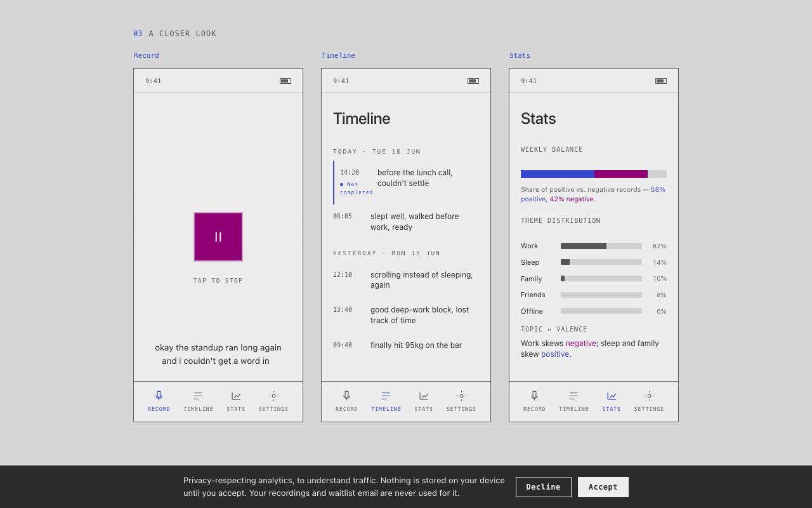Image resolution: width=812 pixels, height=508 pixels.
Task: Click the 62% value for Work
Action: click(x=660, y=246)
